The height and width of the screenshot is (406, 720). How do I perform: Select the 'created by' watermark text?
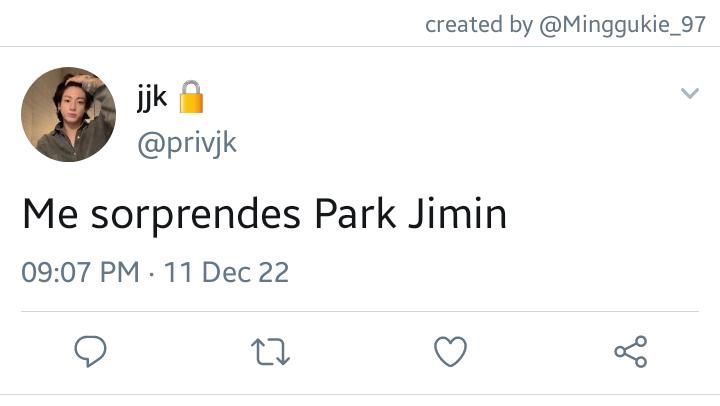coord(479,24)
